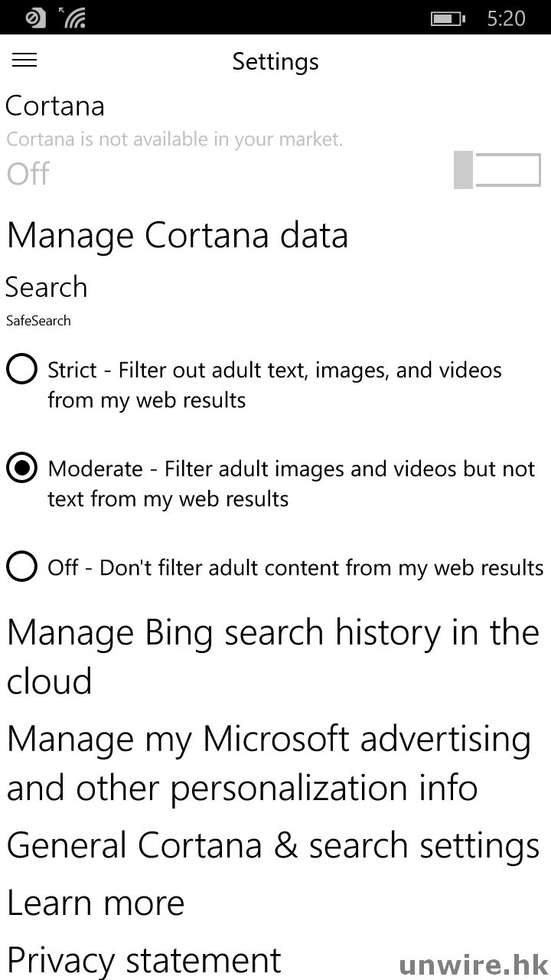The image size is (551, 980).
Task: Open General Cortana & search settings
Action: 273,846
